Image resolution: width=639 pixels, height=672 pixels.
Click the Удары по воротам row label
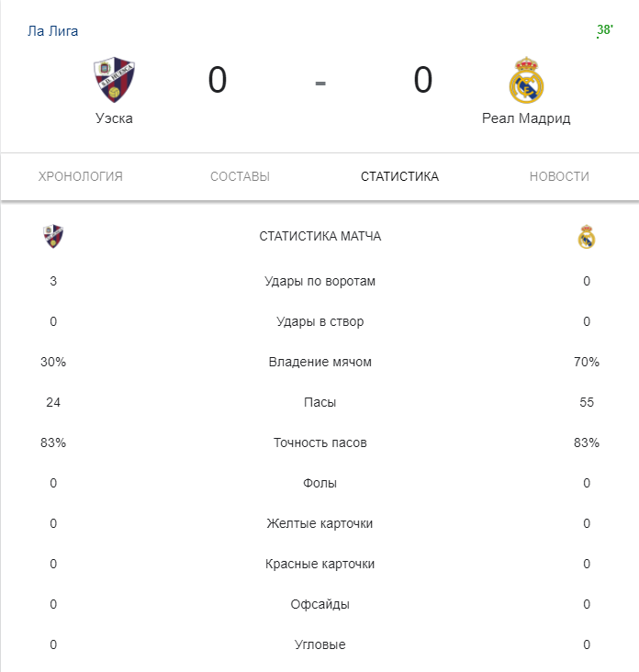(319, 281)
